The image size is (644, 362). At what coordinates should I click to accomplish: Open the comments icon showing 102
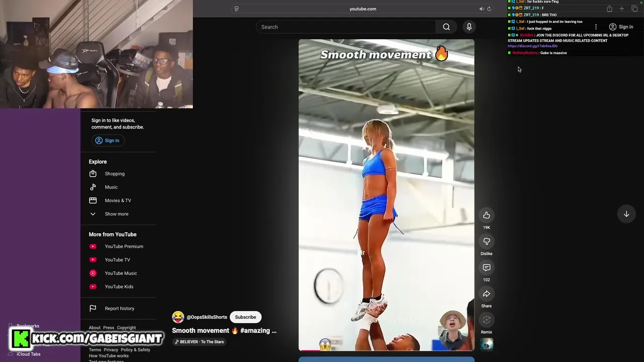[487, 267]
